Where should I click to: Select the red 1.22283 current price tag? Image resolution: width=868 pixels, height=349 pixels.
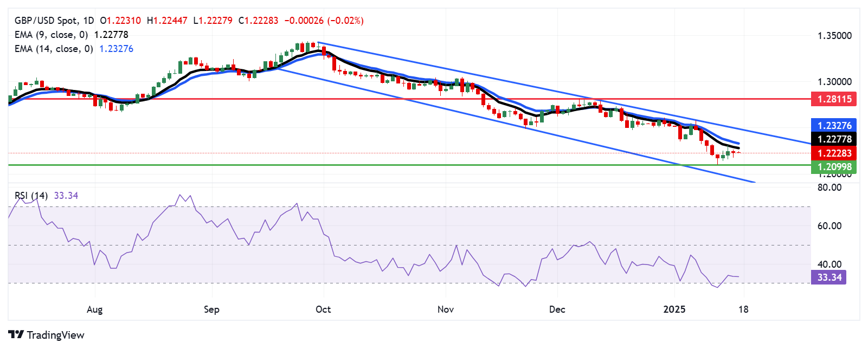click(834, 153)
